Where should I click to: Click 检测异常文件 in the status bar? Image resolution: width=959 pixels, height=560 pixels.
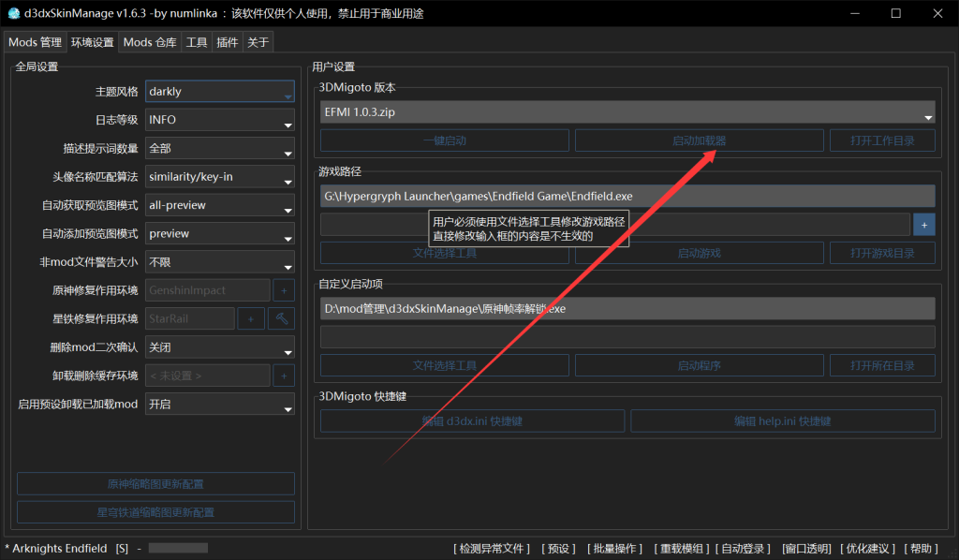pyautogui.click(x=492, y=548)
